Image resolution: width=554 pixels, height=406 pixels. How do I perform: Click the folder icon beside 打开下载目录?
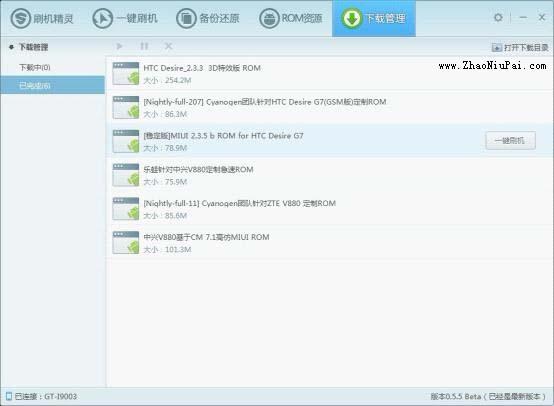coord(497,47)
